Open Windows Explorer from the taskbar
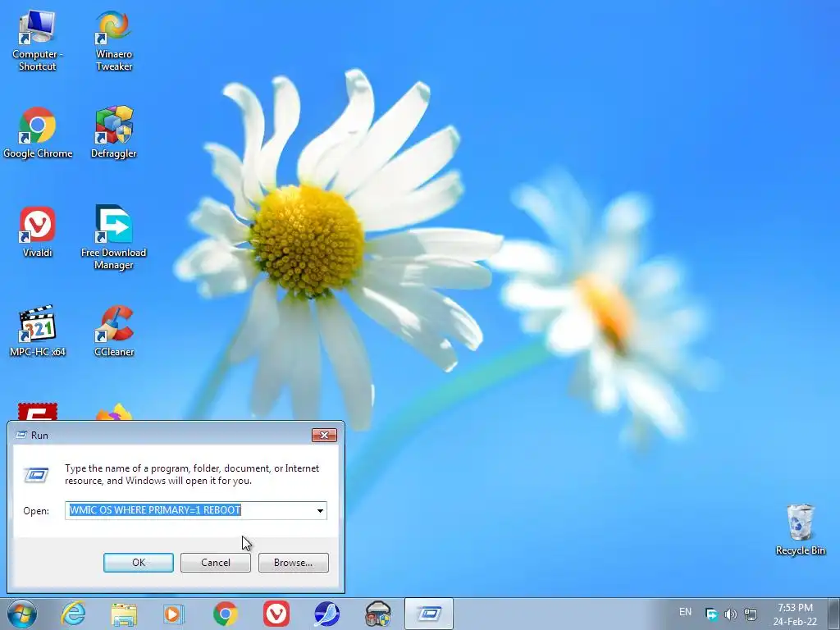This screenshot has width=840, height=630. point(124,614)
